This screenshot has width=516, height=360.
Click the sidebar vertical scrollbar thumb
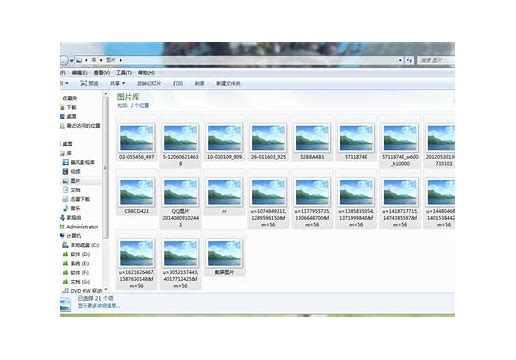pos(106,168)
